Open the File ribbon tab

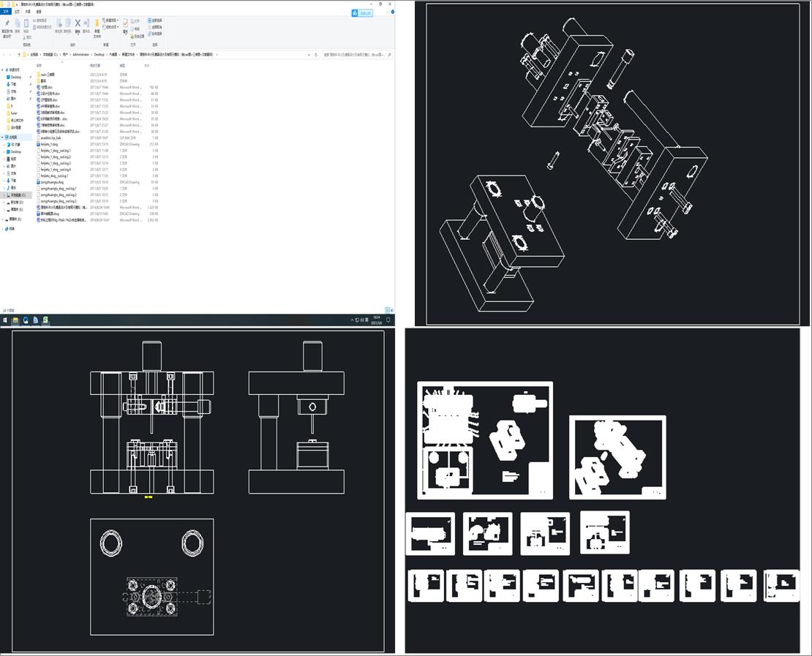click(x=6, y=12)
